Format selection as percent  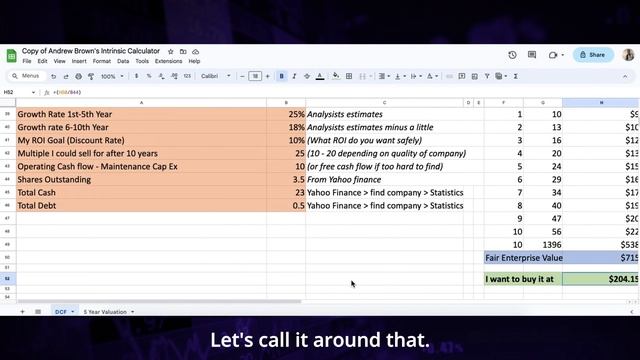[x=149, y=76]
